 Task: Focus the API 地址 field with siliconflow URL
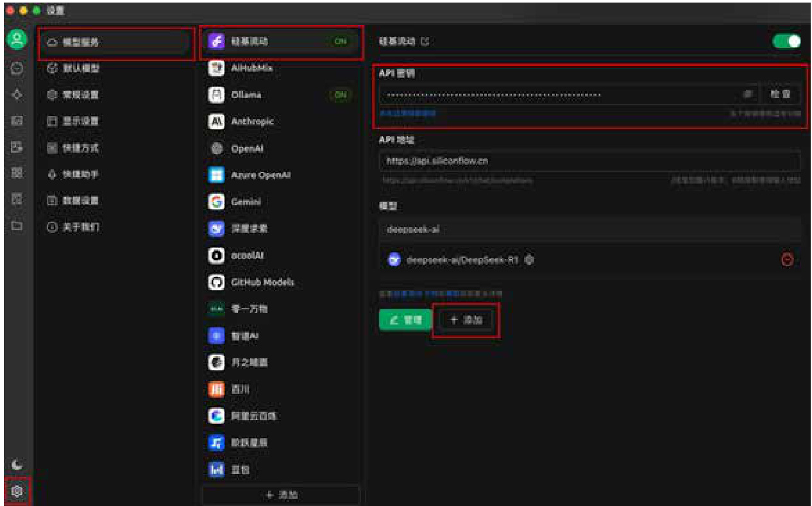coord(589,160)
